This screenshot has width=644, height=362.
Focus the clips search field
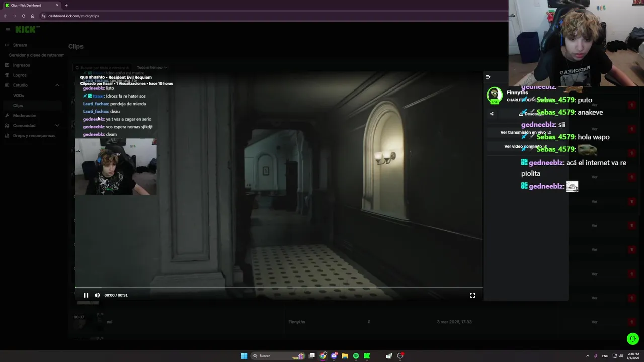coord(103,67)
